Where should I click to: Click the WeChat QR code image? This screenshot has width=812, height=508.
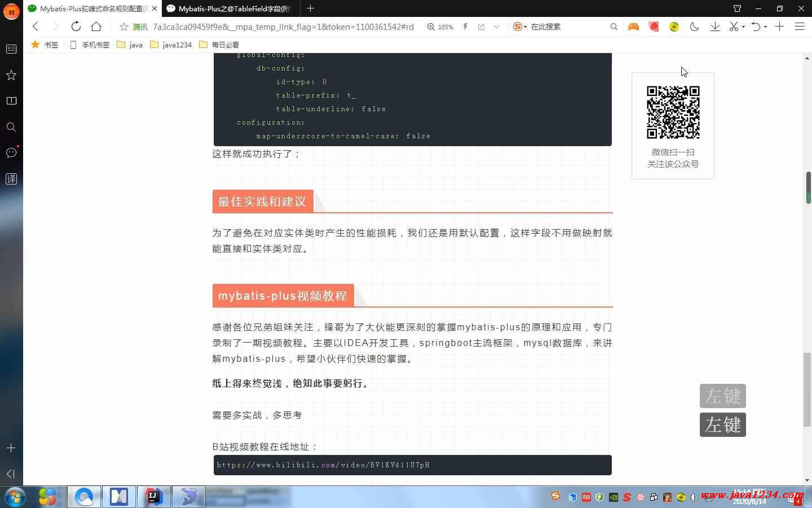pos(673,112)
